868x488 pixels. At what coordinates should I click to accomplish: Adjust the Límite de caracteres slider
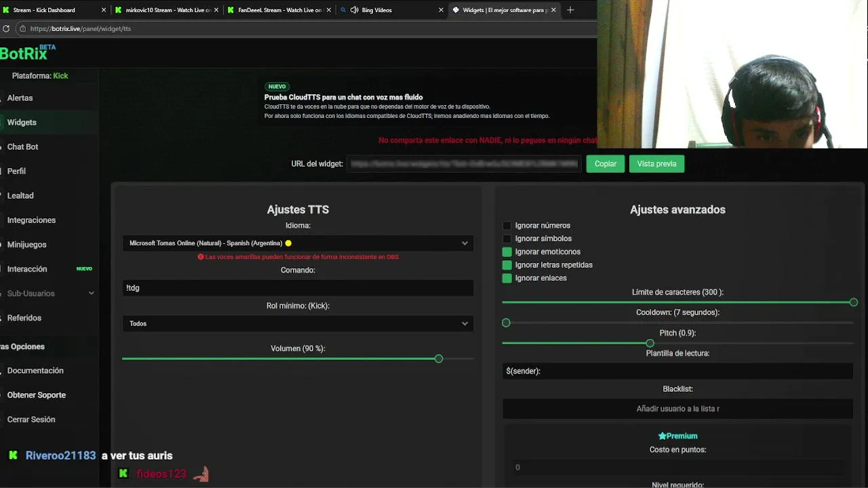point(854,302)
